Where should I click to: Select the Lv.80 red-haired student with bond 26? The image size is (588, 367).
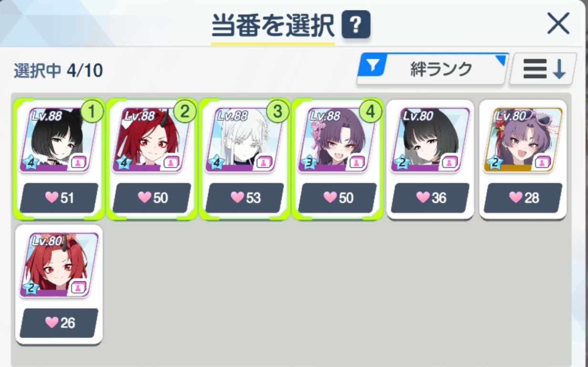click(59, 284)
